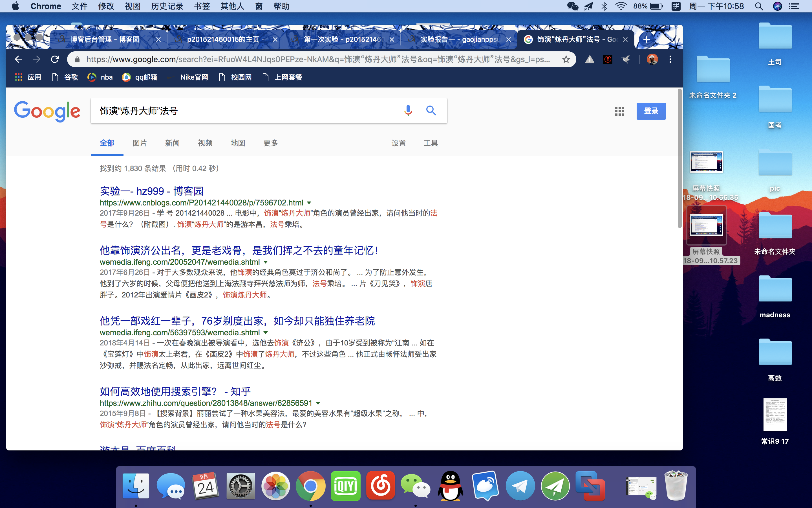Open Trash in the dock
812x508 pixels.
pos(676,486)
